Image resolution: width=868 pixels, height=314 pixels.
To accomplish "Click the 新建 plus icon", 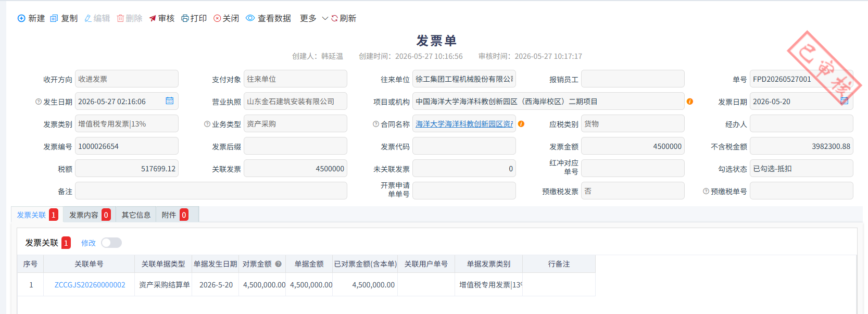I will pos(21,18).
